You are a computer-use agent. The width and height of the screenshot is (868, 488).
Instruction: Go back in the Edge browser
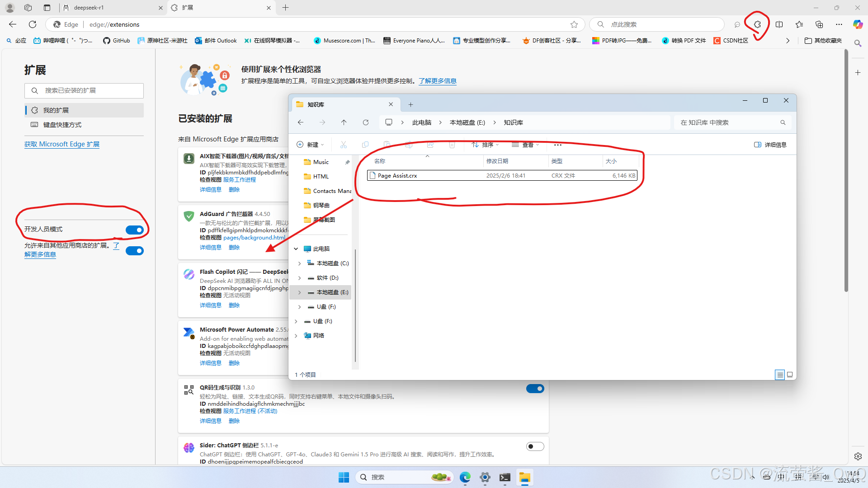click(13, 24)
